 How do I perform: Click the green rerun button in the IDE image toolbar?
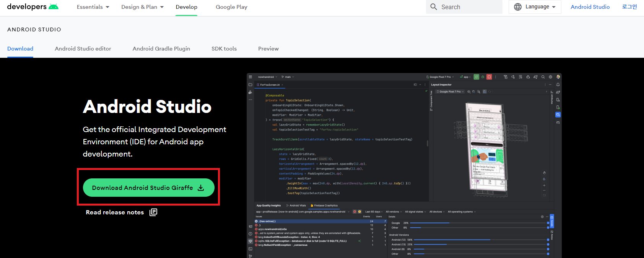(476, 77)
